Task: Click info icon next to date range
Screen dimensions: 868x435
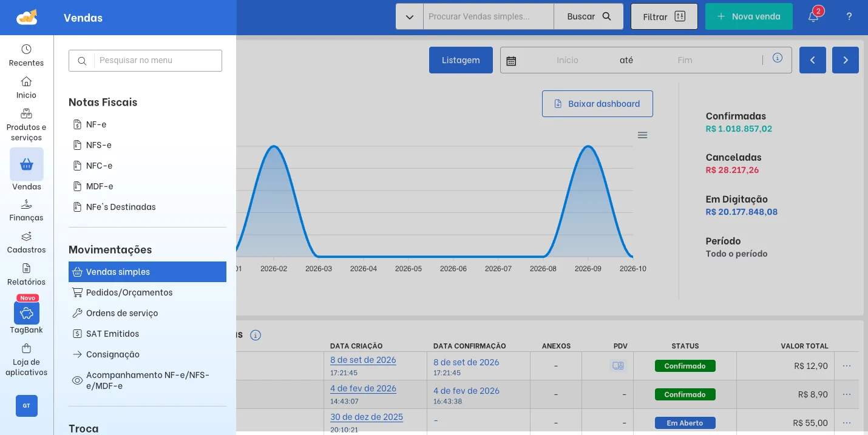Action: coord(778,58)
